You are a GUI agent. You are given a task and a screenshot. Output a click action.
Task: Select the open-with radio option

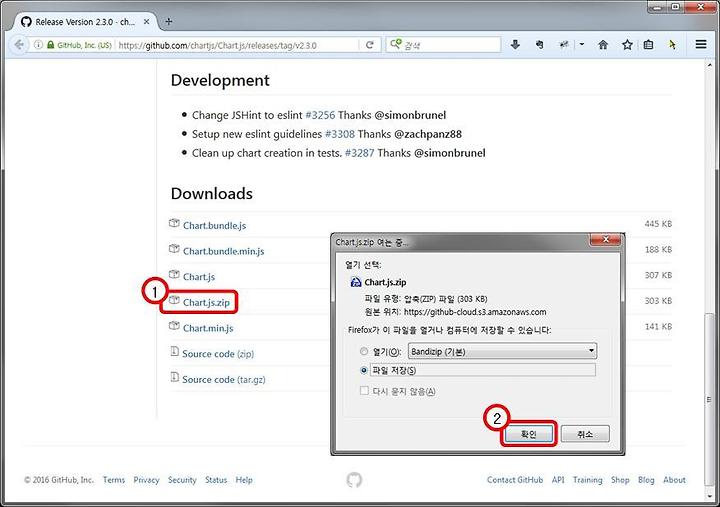click(364, 351)
